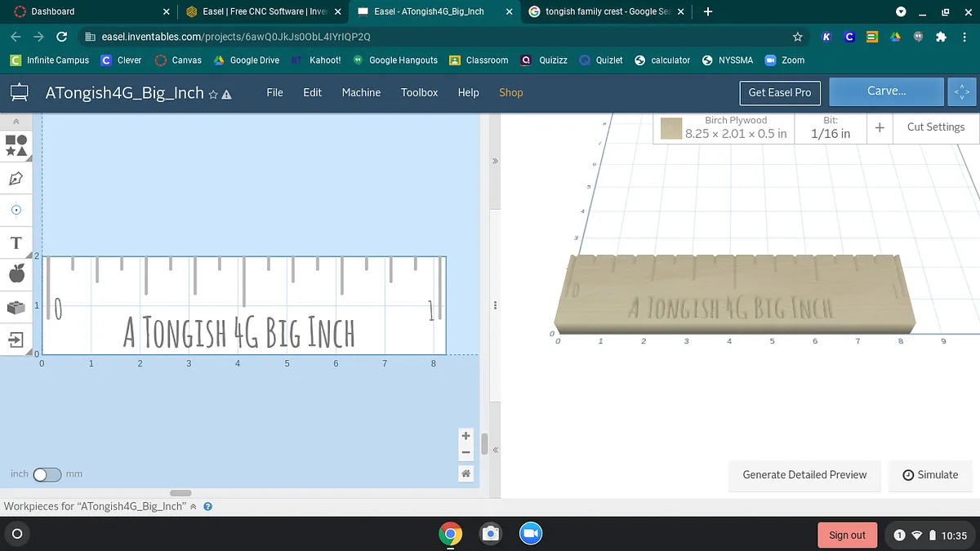Select the Shapes tool in left toolbar
The width and height of the screenshot is (980, 551).
(16, 146)
